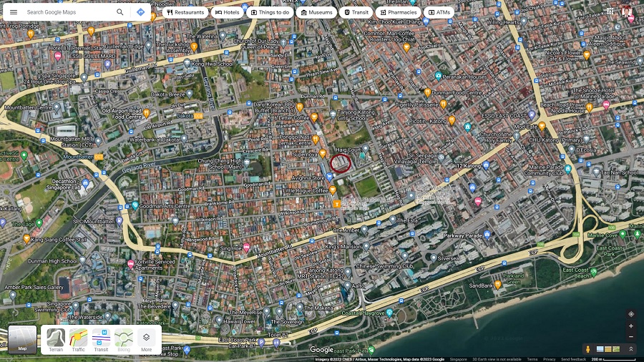Click the show your location button
This screenshot has height=362, width=644.
click(x=630, y=314)
